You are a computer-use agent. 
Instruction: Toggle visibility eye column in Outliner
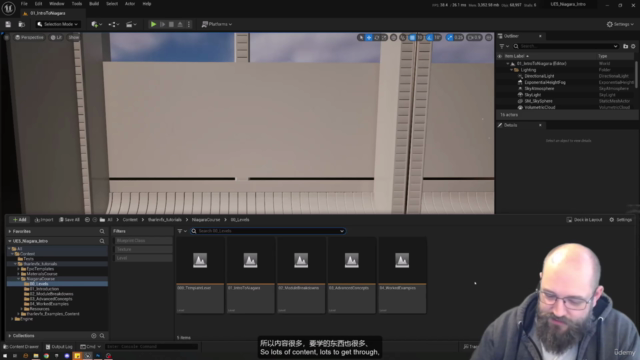tap(500, 56)
